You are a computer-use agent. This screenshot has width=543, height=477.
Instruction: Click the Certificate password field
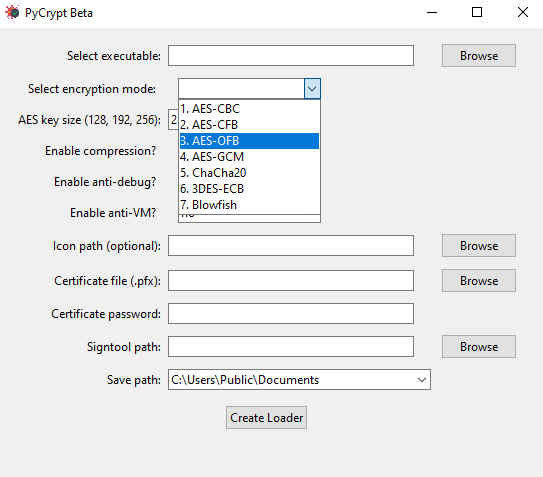[291, 313]
